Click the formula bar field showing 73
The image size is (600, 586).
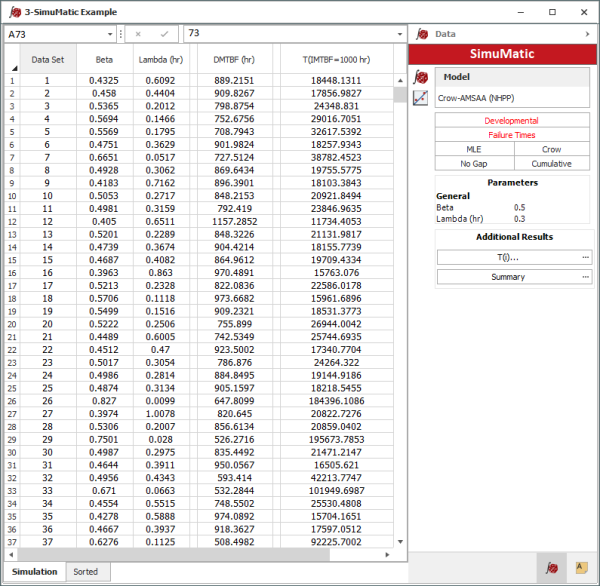288,34
